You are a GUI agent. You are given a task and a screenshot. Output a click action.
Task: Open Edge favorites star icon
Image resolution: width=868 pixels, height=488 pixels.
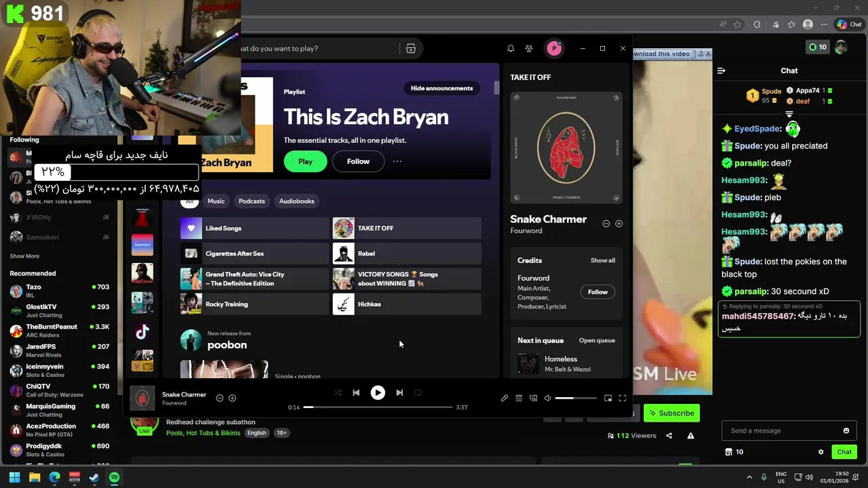[737, 24]
